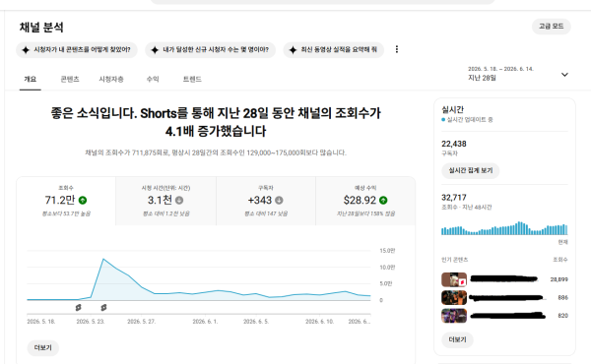The image size is (591, 364).
Task: Click the 28,899 view count value
Action: click(558, 279)
